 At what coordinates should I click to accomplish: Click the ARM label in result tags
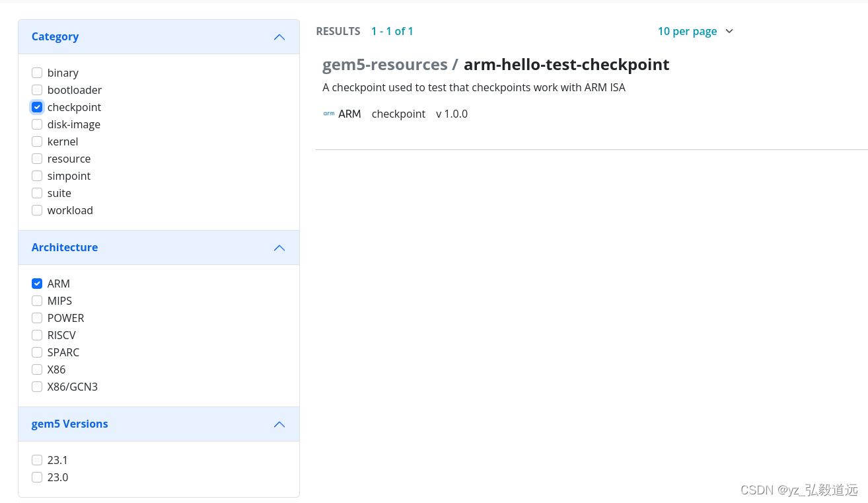(x=349, y=114)
